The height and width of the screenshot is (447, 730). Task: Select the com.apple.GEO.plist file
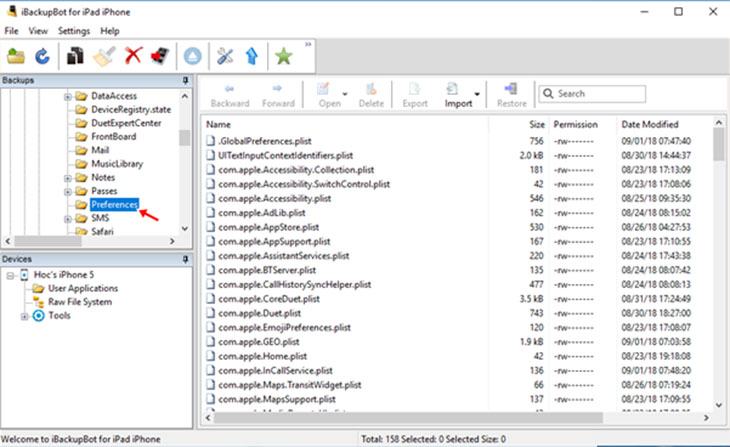click(259, 342)
